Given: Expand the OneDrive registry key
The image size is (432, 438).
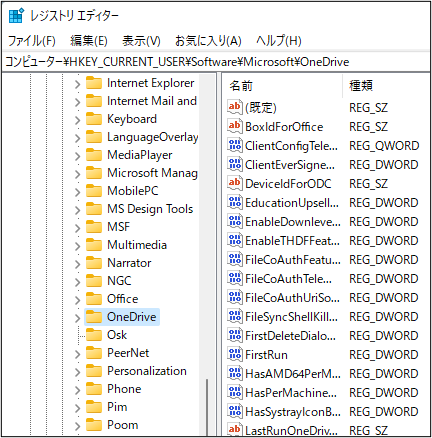Looking at the screenshot, I should (77, 318).
